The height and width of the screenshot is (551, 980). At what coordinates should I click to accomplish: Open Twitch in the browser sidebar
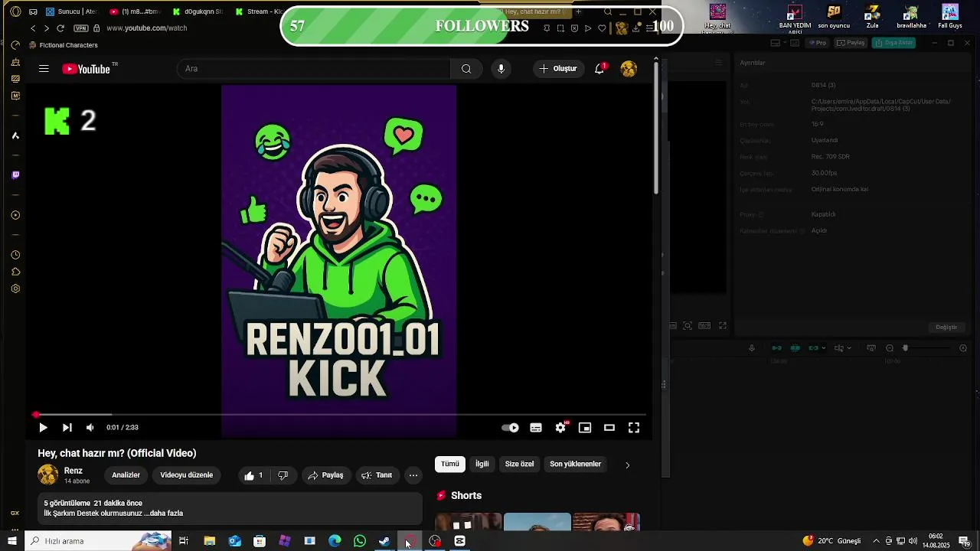coord(15,175)
